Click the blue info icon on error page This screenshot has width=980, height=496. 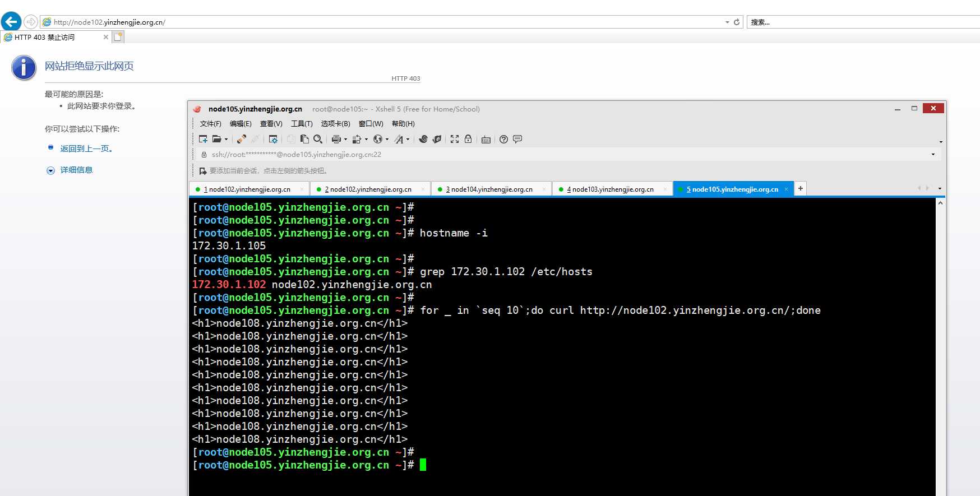click(x=24, y=68)
